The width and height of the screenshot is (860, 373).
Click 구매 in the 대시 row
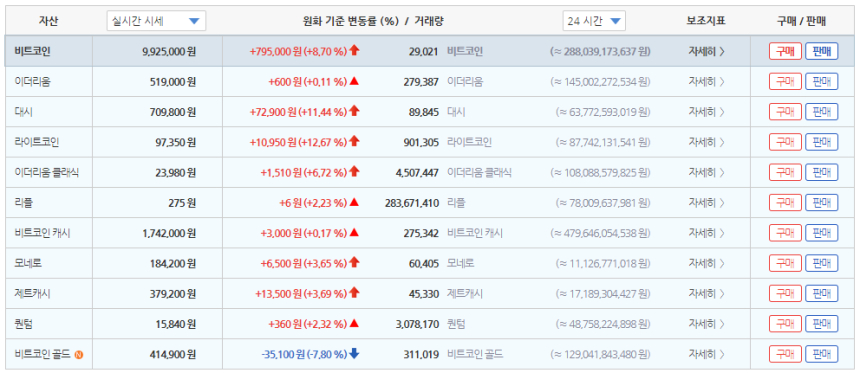[785, 112]
